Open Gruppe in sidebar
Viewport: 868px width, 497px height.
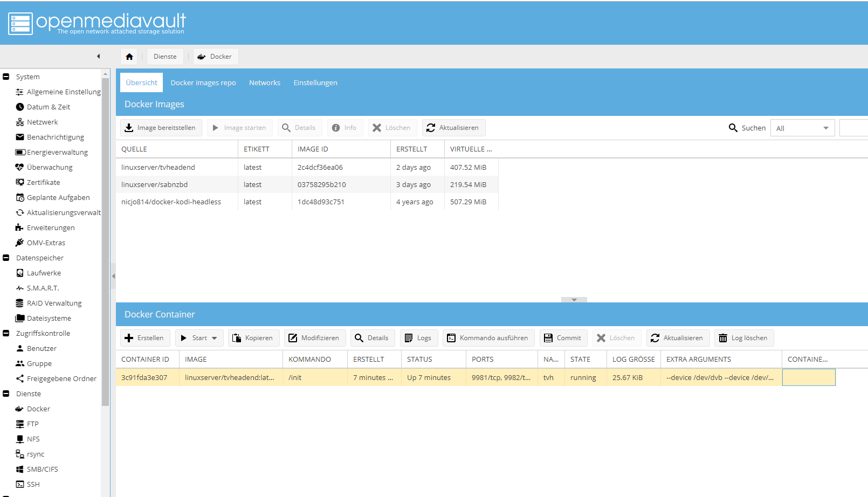(33, 363)
